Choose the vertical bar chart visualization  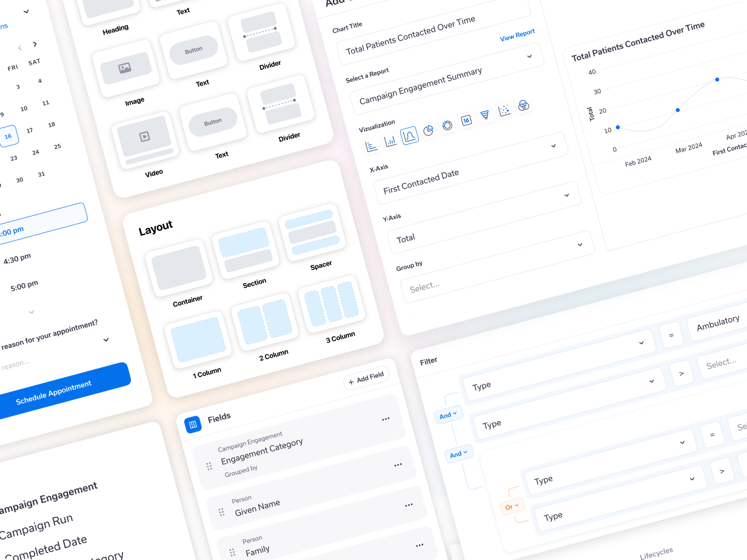point(391,141)
